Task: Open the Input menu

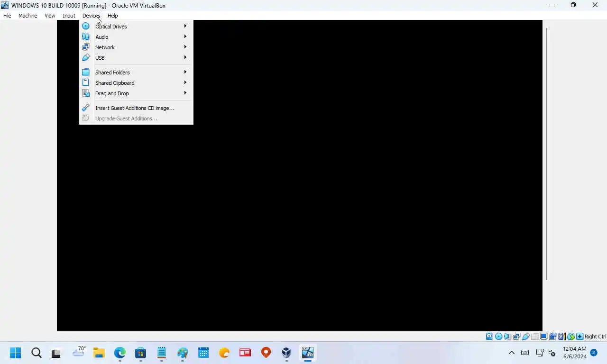Action: point(69,16)
